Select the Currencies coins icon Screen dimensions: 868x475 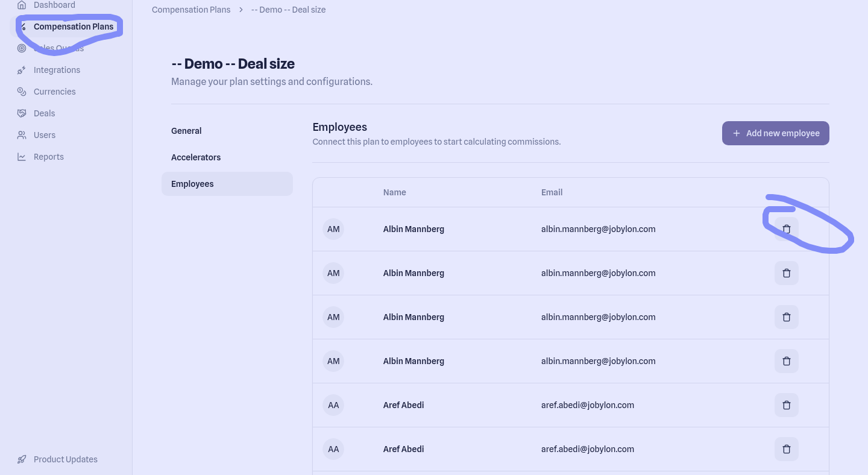pyautogui.click(x=22, y=92)
